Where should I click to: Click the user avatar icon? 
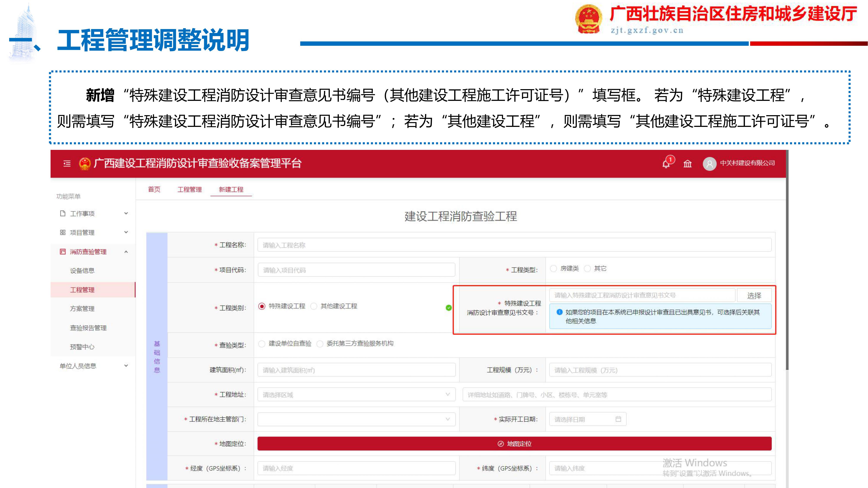coord(709,164)
